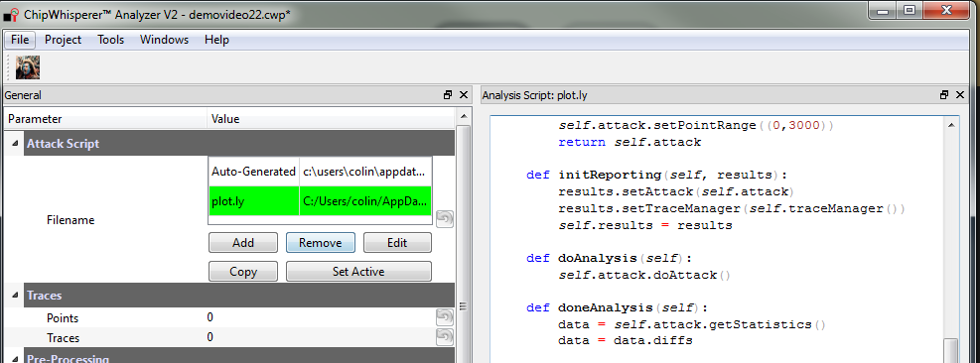The height and width of the screenshot is (363, 980).
Task: Collapse the Pre-Processing section
Action: [14, 358]
